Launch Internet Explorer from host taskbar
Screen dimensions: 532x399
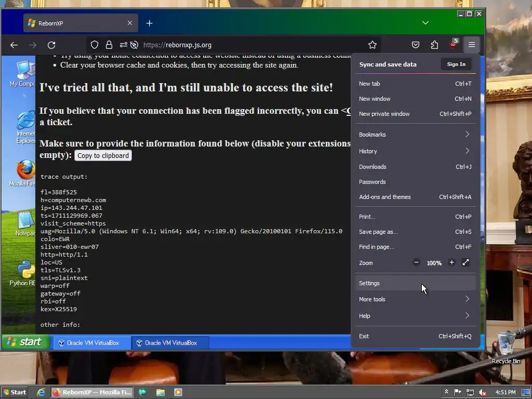click(41, 392)
